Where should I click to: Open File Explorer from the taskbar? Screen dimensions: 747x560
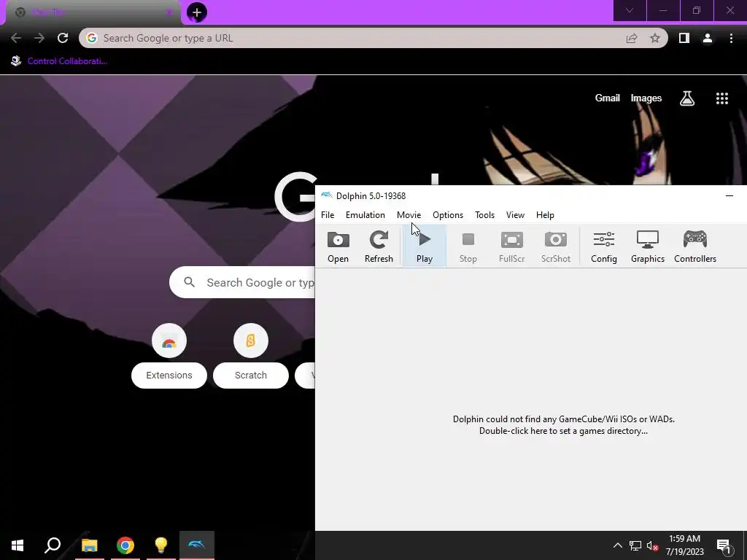89,545
